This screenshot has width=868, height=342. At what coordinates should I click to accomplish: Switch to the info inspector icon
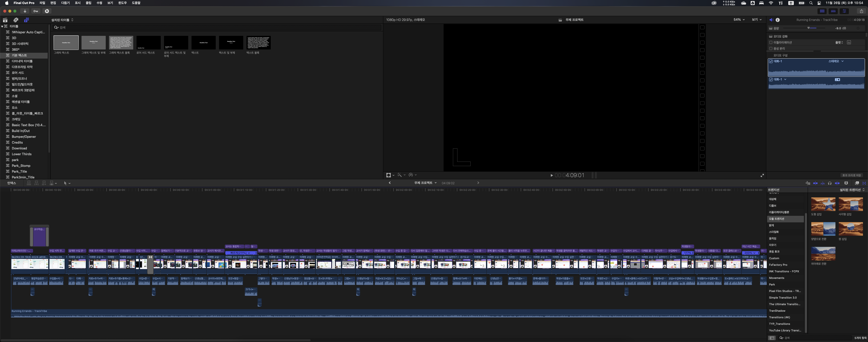[778, 20]
